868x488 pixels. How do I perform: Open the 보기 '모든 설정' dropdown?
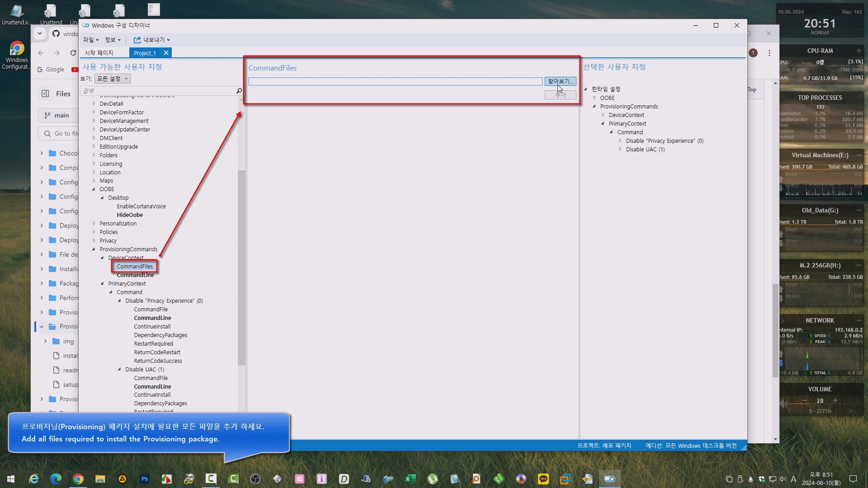(113, 79)
